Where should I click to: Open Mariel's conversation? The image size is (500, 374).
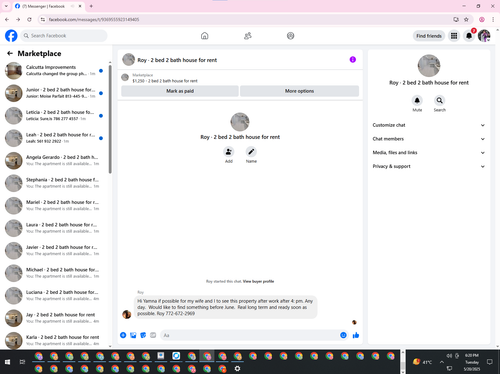[x=55, y=205]
